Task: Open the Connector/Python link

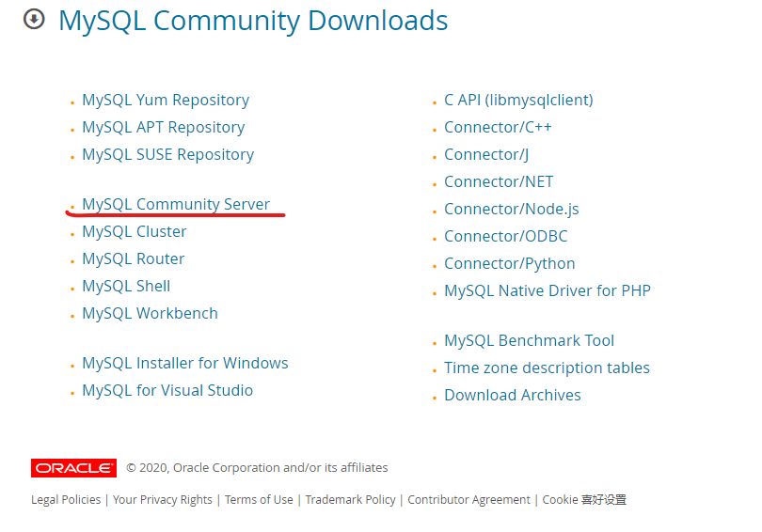Action: coord(509,263)
